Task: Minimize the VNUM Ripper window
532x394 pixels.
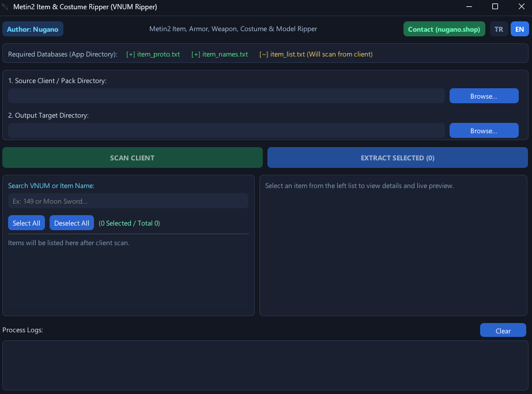Action: pos(469,7)
